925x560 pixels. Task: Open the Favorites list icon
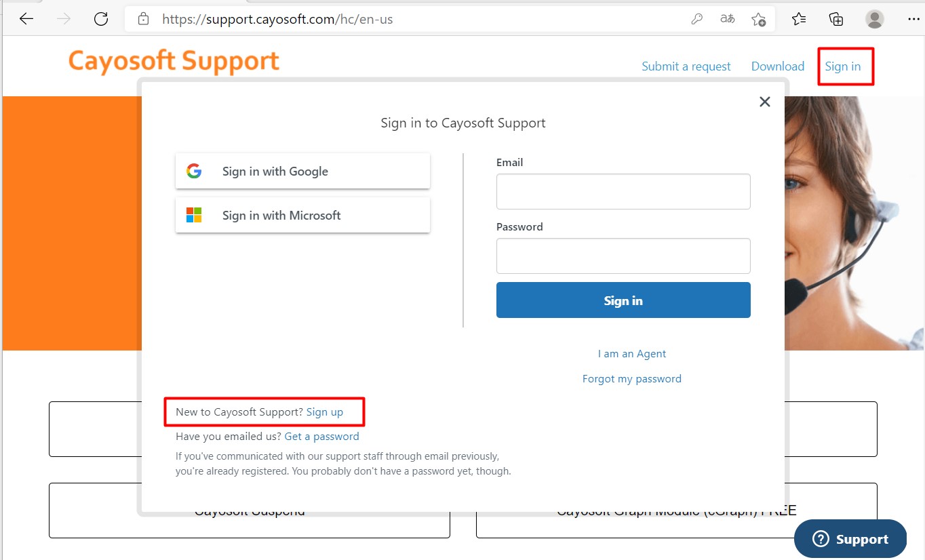point(799,19)
